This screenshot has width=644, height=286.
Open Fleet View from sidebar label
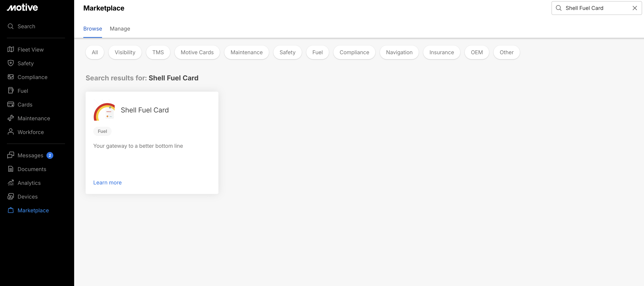pyautogui.click(x=31, y=50)
